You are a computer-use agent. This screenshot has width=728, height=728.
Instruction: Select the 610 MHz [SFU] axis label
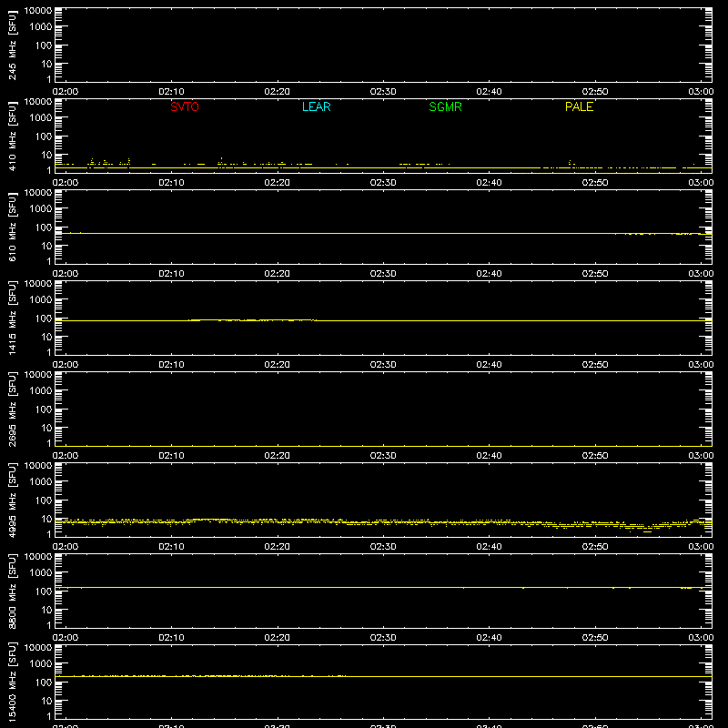click(12, 227)
